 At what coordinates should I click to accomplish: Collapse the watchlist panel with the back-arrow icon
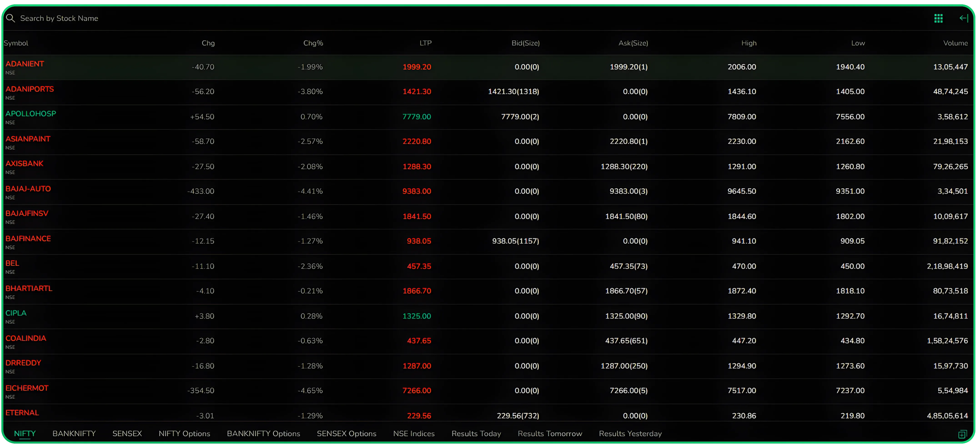[964, 18]
